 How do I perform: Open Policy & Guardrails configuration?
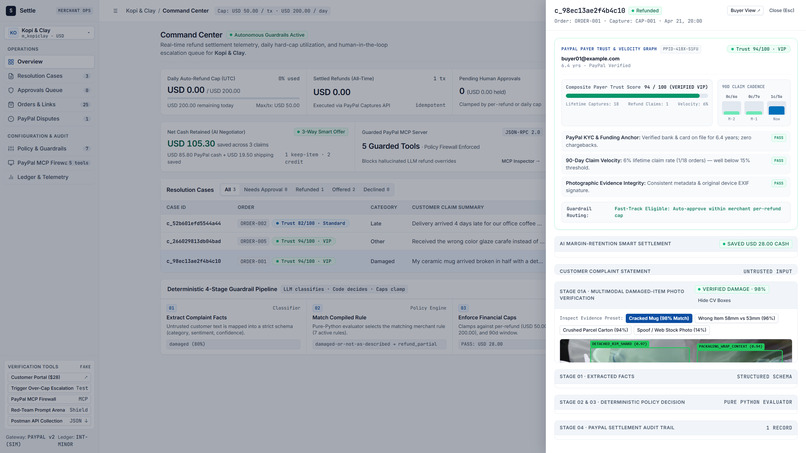click(49, 149)
